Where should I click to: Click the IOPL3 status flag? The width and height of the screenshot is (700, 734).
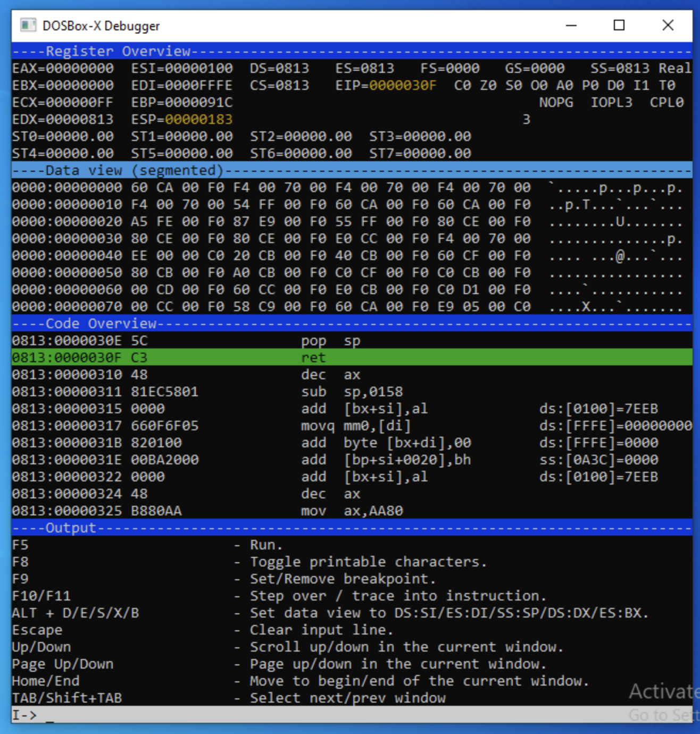[x=611, y=102]
